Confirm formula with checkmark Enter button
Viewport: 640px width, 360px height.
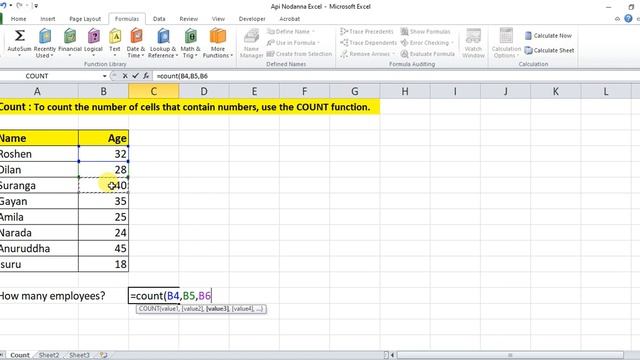point(136,76)
